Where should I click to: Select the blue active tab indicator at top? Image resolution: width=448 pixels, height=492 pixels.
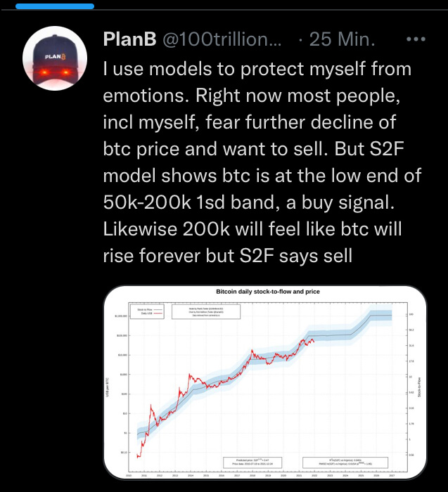point(54,6)
